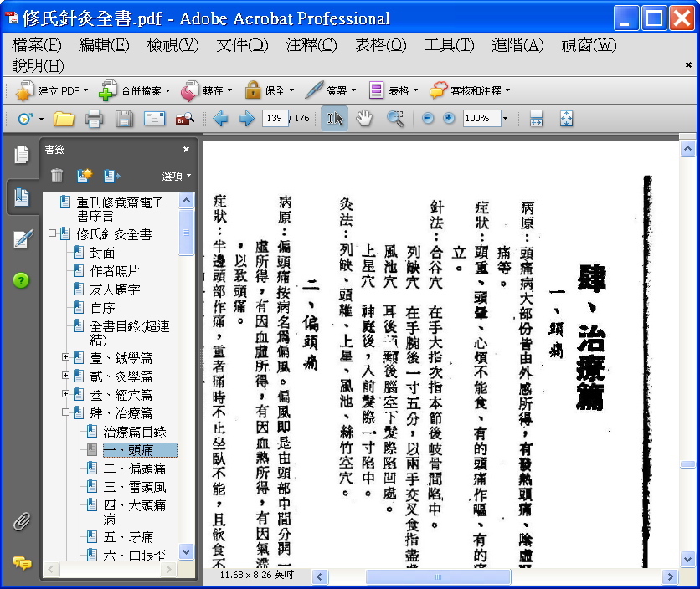Screen dimensions: 700x589
Task: Open the Pages panel icon in sidebar
Action: pyautogui.click(x=22, y=155)
